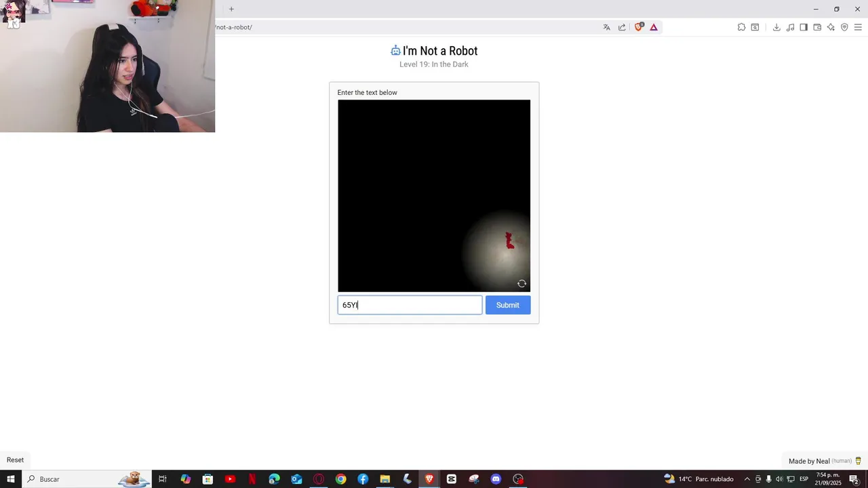Click the captcha answer text field

point(410,305)
